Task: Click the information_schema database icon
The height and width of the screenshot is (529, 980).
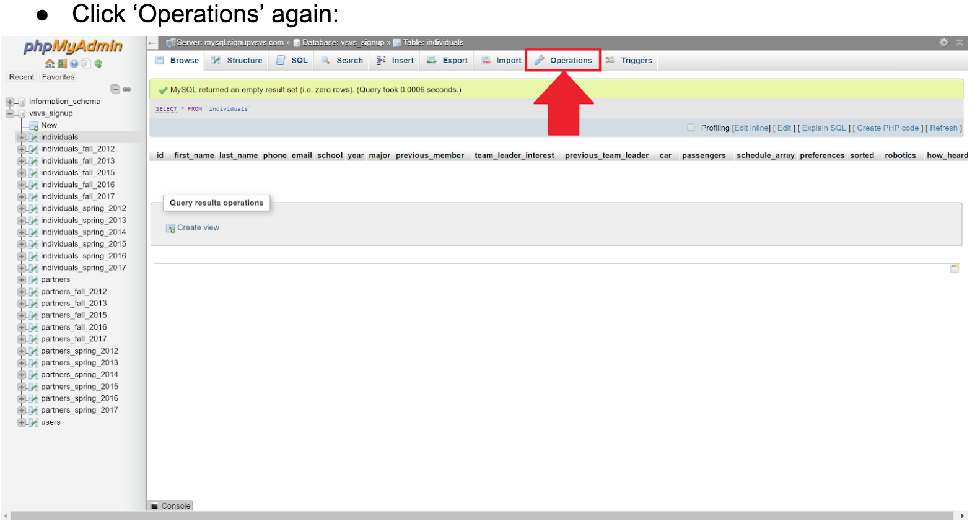Action: click(22, 102)
